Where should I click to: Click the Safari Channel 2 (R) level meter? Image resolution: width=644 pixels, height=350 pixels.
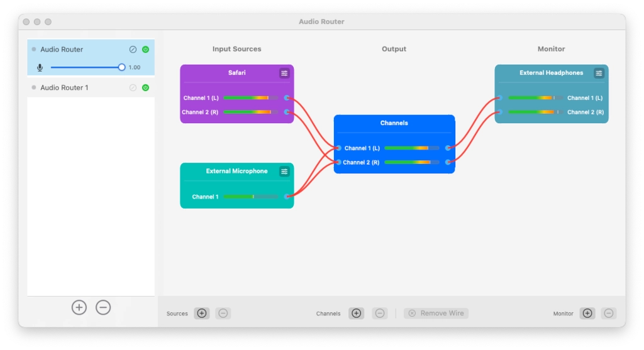pos(250,112)
